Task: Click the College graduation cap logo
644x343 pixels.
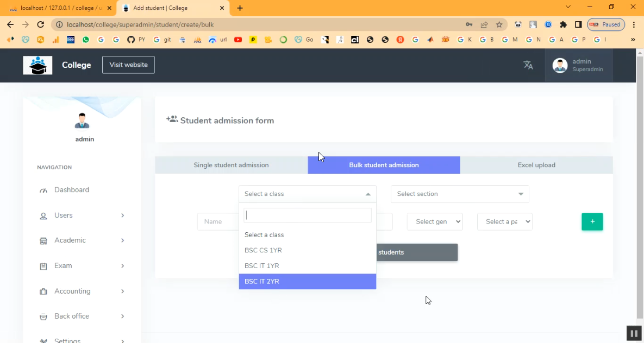Action: (38, 65)
